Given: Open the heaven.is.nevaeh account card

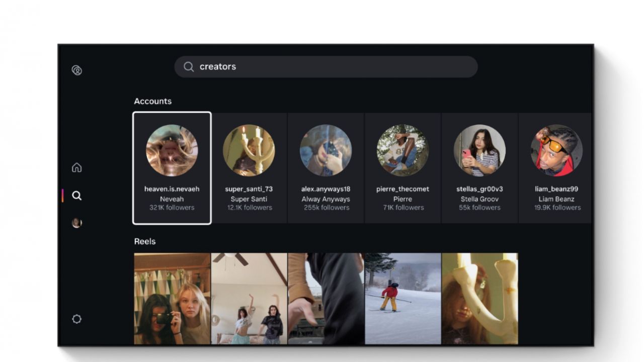Looking at the screenshot, I should [172, 168].
